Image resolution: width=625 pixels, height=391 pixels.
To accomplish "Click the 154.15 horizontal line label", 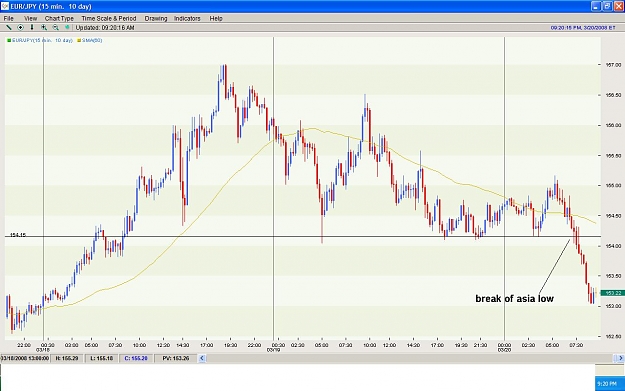I will click(x=18, y=235).
